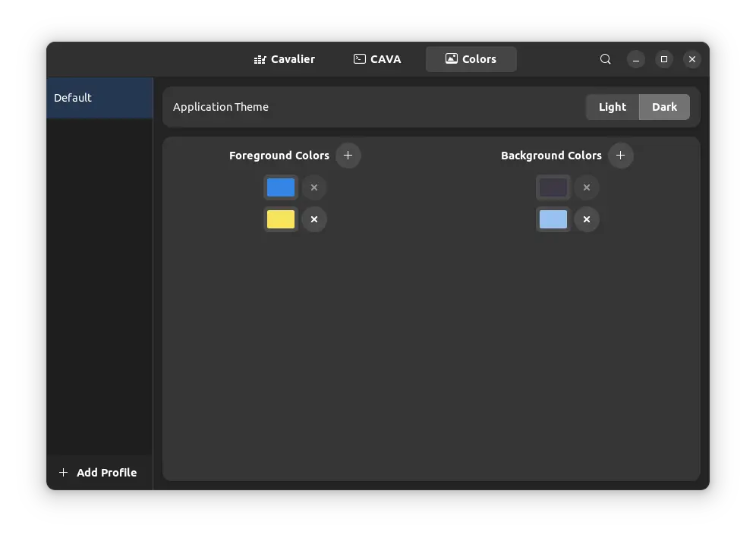756x541 pixels.
Task: Open the Cavalier tab
Action: click(285, 59)
